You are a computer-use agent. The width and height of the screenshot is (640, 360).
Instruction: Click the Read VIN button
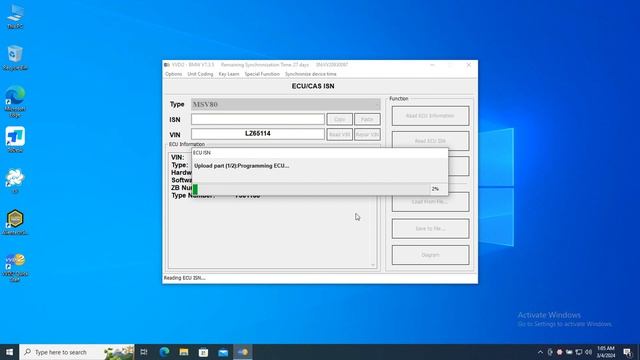coord(340,134)
